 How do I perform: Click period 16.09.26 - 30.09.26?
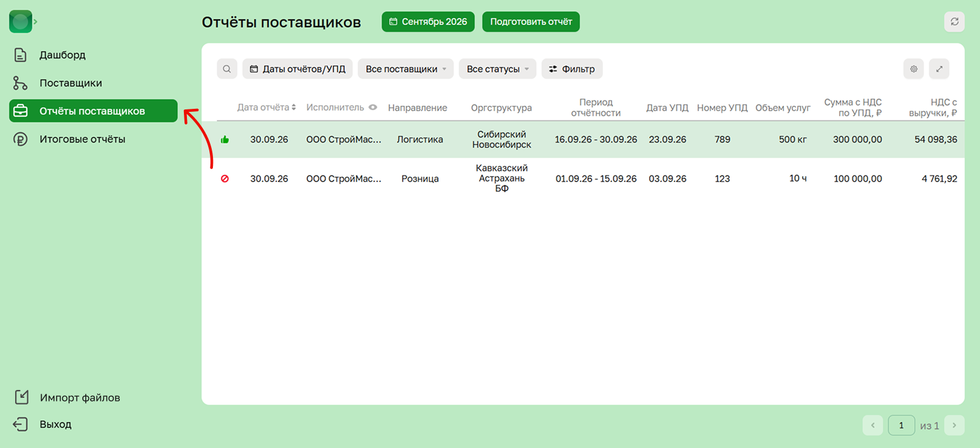(x=596, y=140)
